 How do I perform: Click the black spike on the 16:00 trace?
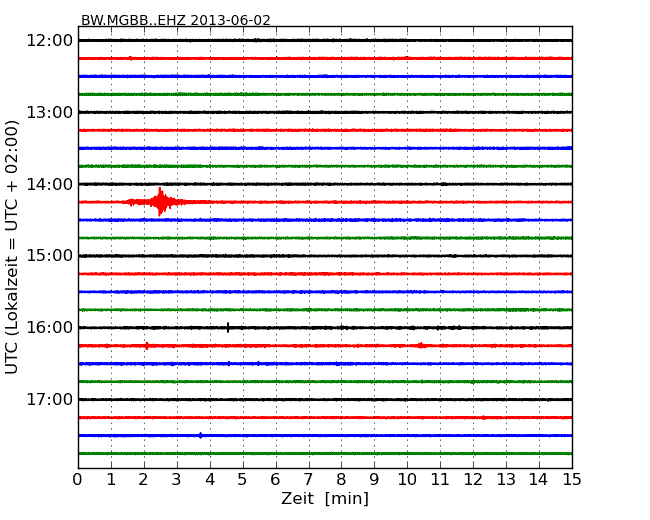coord(228,328)
